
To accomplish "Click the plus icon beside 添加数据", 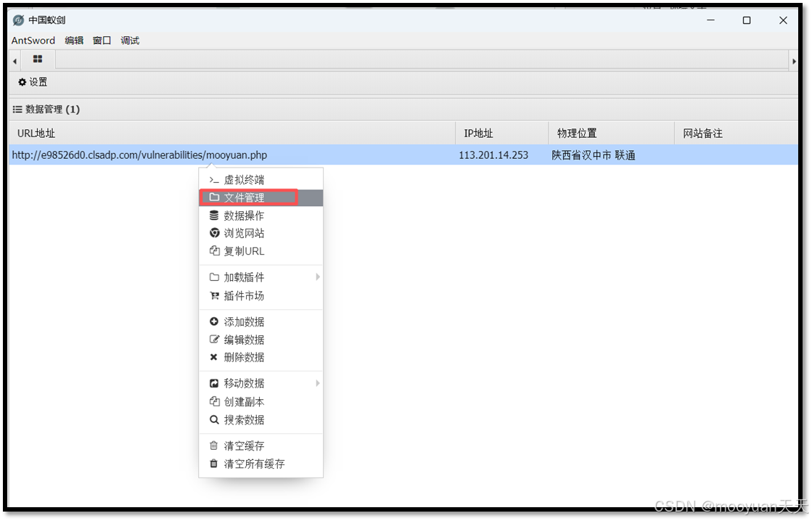I will coord(214,321).
